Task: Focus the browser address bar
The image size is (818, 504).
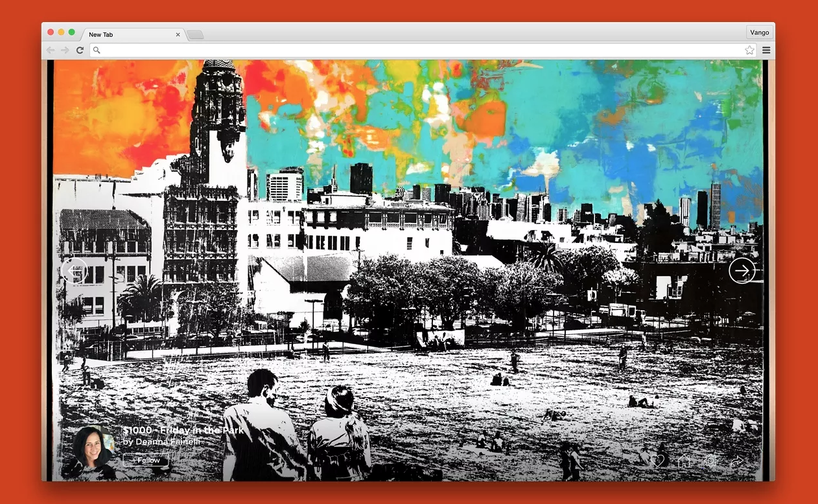Action: [423, 50]
